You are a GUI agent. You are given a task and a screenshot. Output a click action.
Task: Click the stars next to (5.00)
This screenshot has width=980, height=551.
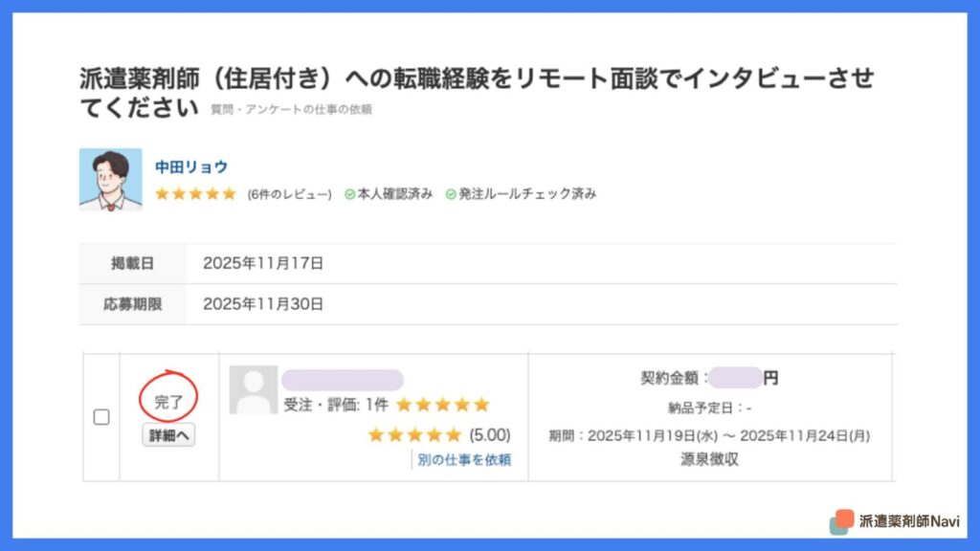tap(414, 435)
